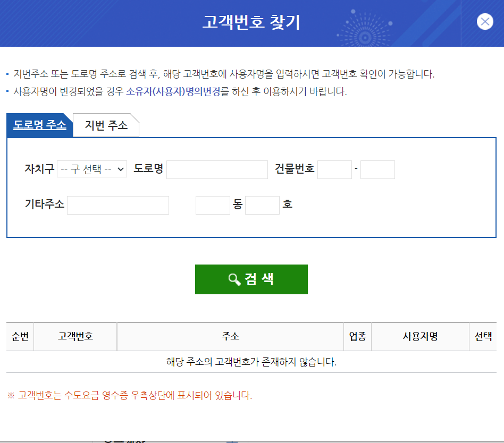The width and height of the screenshot is (504, 443).
Task: Open the 자치구 district dropdown
Action: tap(92, 169)
